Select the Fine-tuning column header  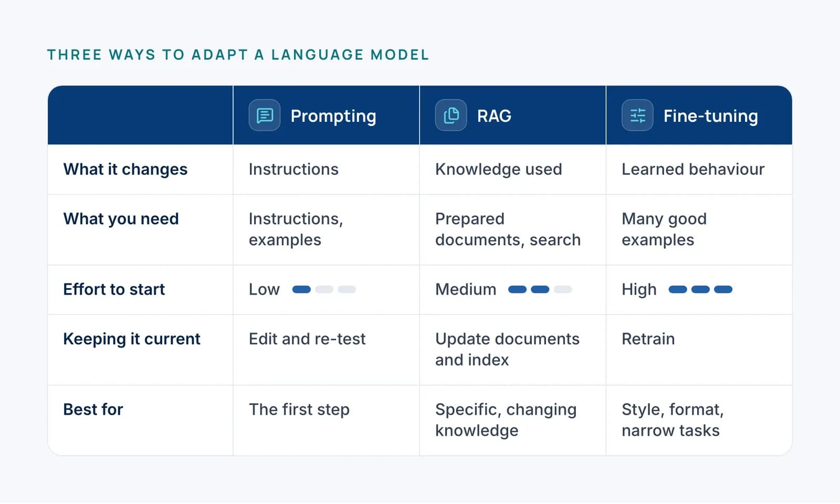(x=699, y=115)
